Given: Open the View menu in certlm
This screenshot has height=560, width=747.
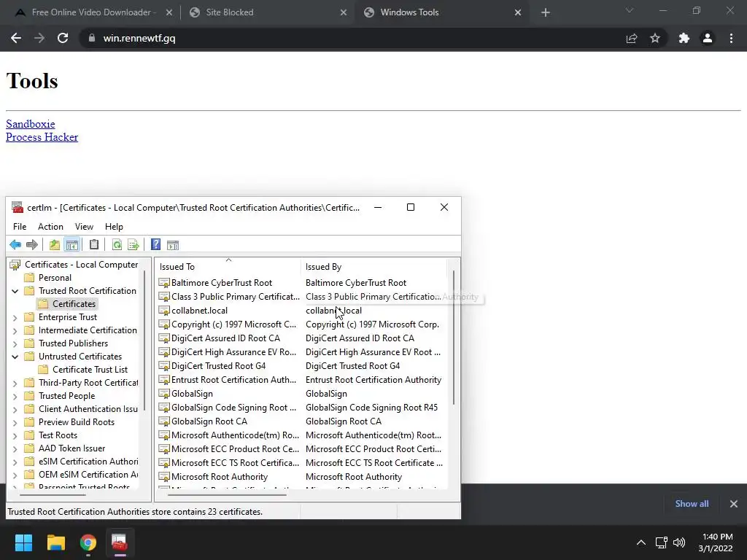Looking at the screenshot, I should (x=84, y=227).
